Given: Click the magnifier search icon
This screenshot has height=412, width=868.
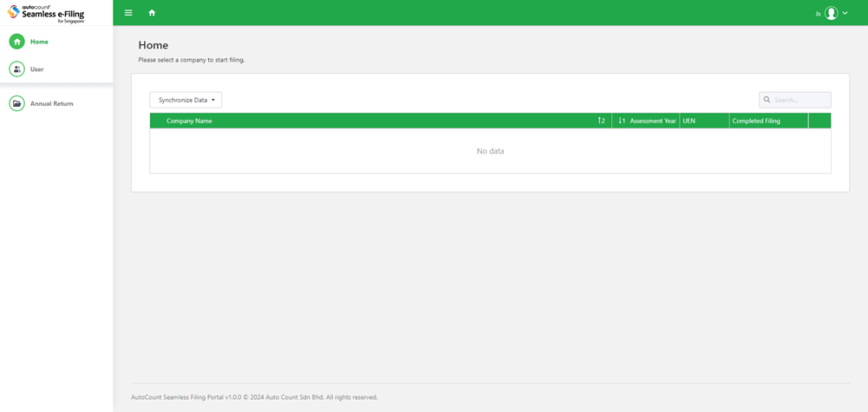Looking at the screenshot, I should [x=767, y=100].
